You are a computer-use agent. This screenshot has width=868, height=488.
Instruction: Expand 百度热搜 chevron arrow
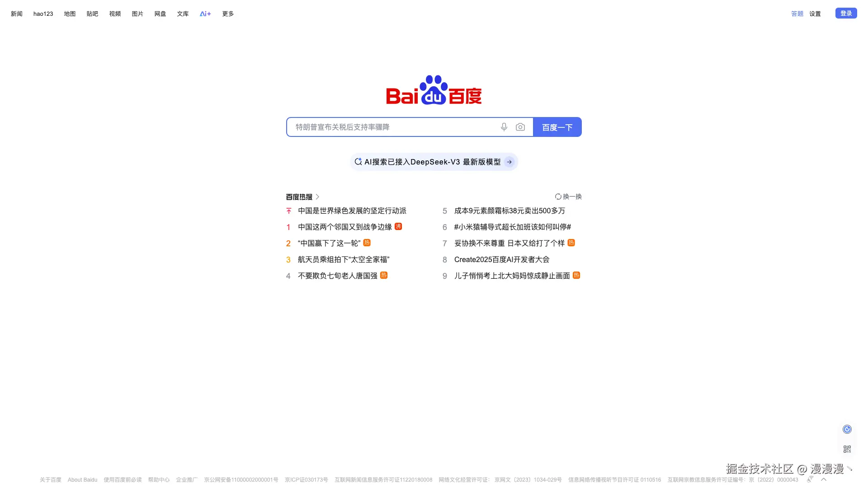[x=317, y=197]
